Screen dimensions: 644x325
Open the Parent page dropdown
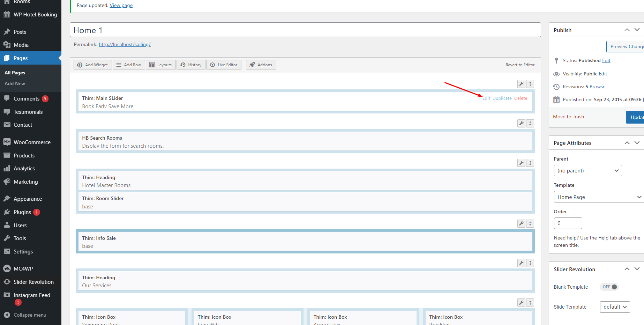tap(587, 170)
